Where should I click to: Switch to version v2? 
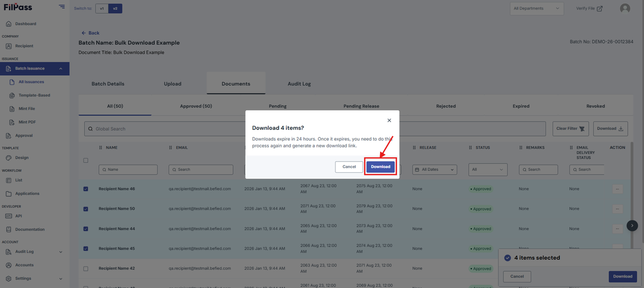pyautogui.click(x=115, y=9)
